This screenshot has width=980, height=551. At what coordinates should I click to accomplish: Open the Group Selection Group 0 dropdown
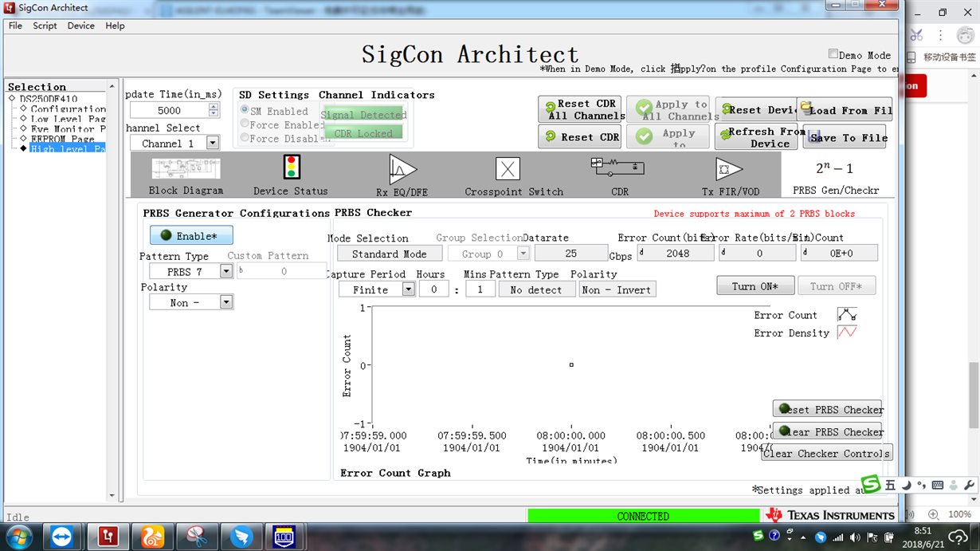523,253
